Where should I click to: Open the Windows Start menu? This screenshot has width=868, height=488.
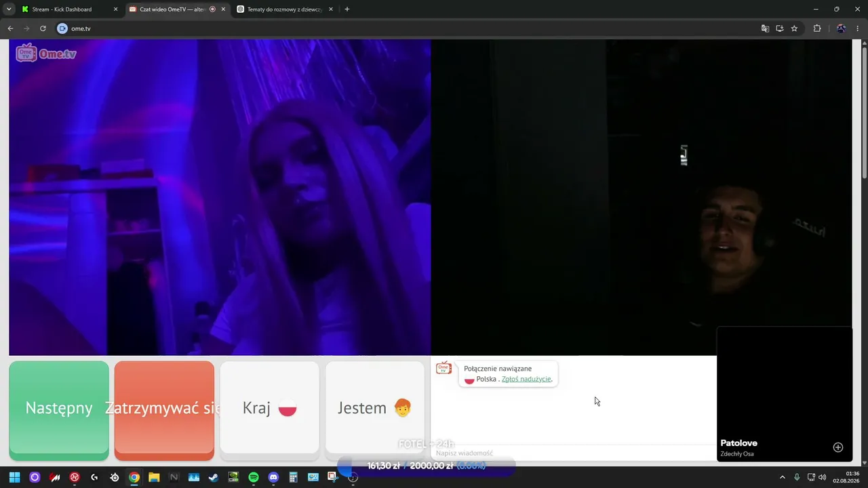click(15, 477)
